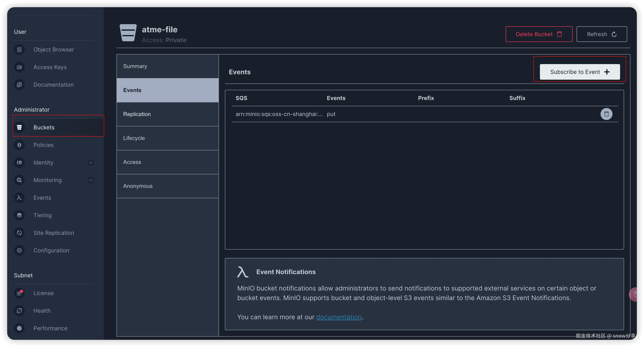Click the Buckets bucket icon in sidebar

(19, 127)
